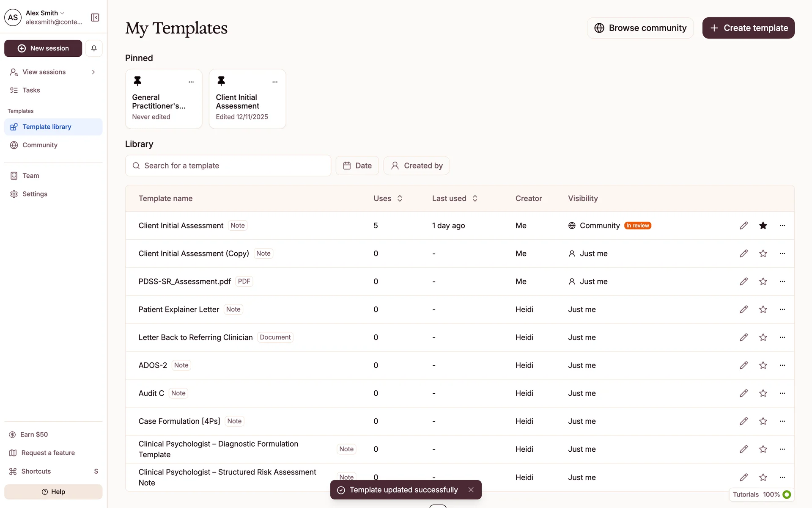Open Tasks from sidebar
This screenshot has width=812, height=508.
tap(31, 90)
